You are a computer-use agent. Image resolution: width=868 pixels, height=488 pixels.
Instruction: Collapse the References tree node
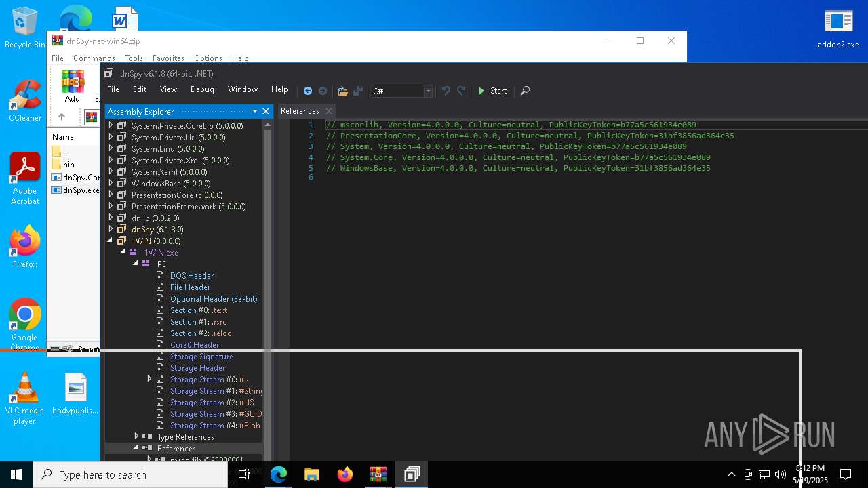point(136,448)
